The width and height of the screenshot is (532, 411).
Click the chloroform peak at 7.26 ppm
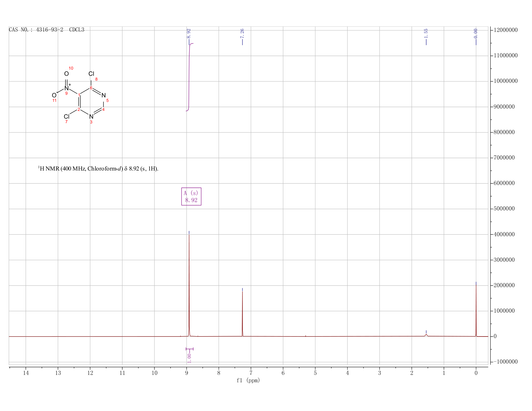pyautogui.click(x=242, y=314)
